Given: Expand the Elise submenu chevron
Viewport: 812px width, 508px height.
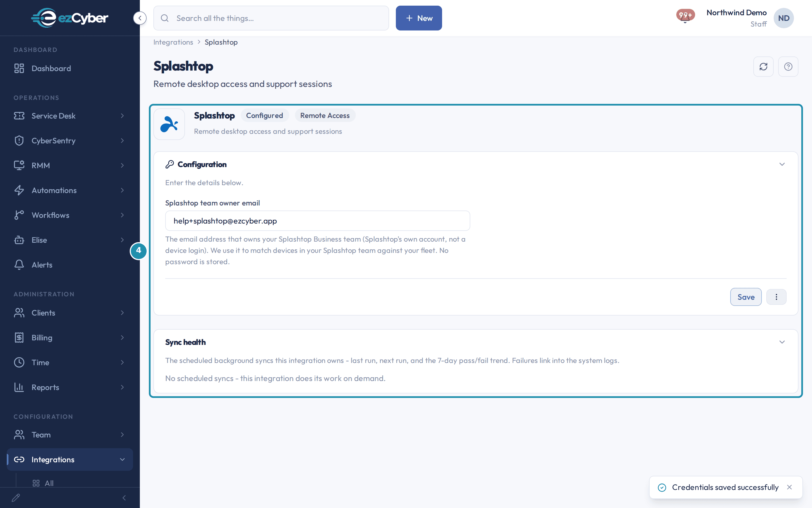Looking at the screenshot, I should click(122, 240).
